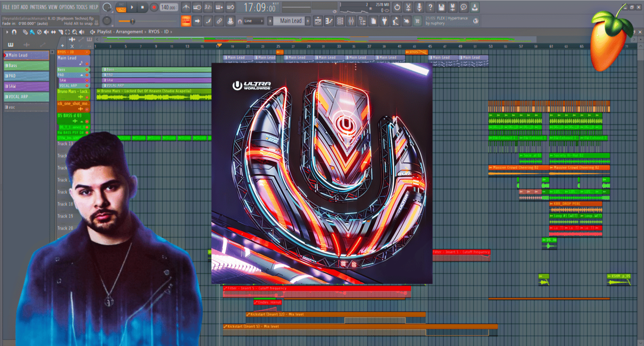Switch the PAT/SONG mode toggle
The image size is (644, 346).
click(x=122, y=7)
